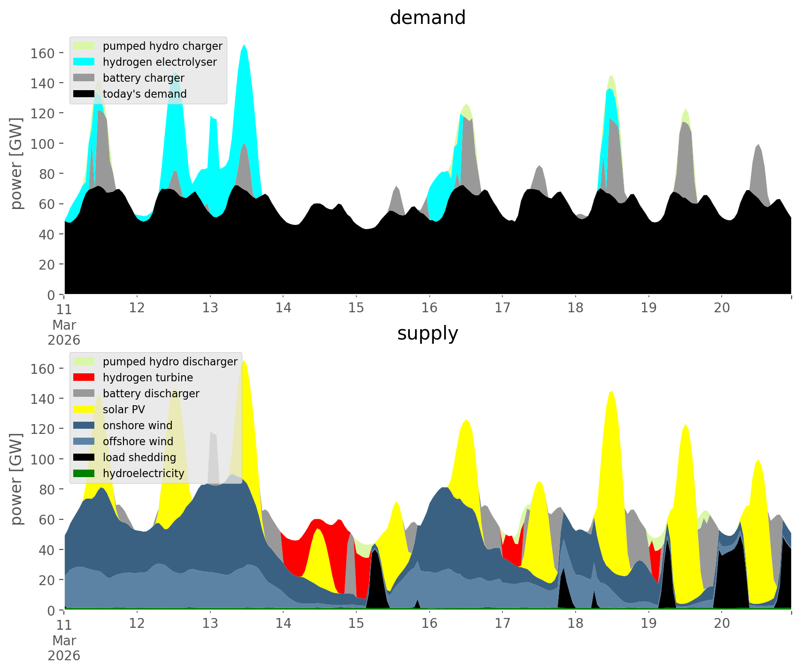Screen dimensions: 801x672
Task: Click the onshore wind legend swatch
Action: [x=84, y=425]
